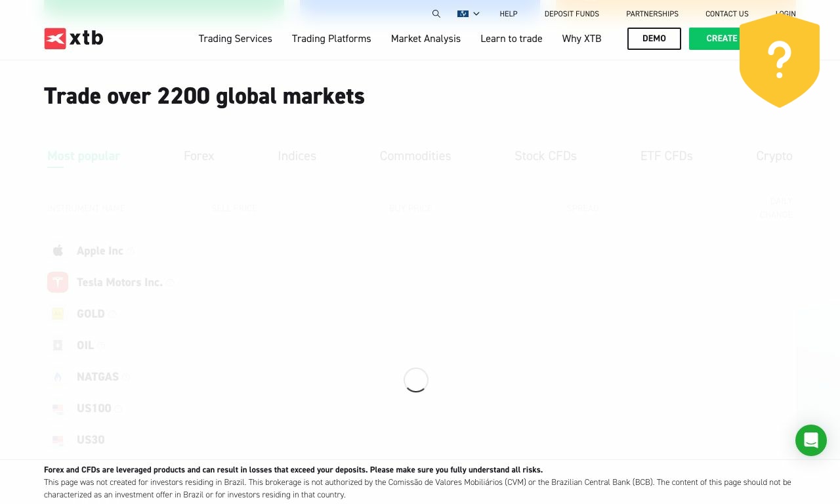This screenshot has height=504, width=840.
Task: Switch to the Crypto tab
Action: pyautogui.click(x=774, y=156)
